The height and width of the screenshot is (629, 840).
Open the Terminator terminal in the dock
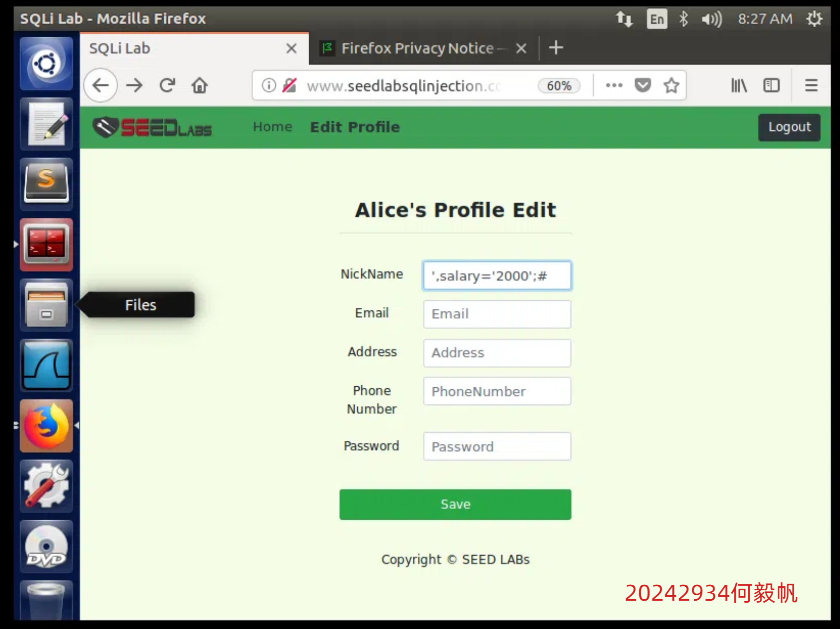pyautogui.click(x=46, y=245)
